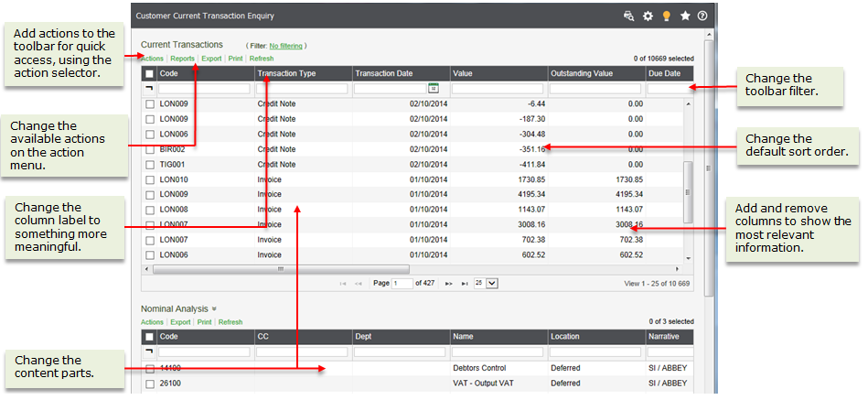868x400 pixels.
Task: Open the rows-per-page dropdown showing 25
Action: pos(487,283)
